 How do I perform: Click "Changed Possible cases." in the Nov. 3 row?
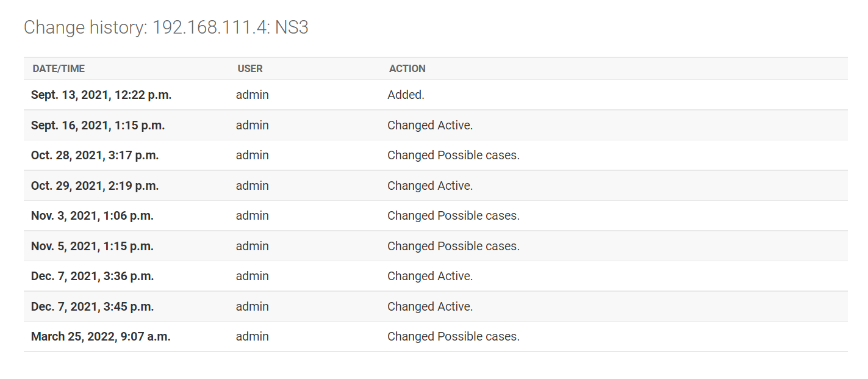coord(453,216)
